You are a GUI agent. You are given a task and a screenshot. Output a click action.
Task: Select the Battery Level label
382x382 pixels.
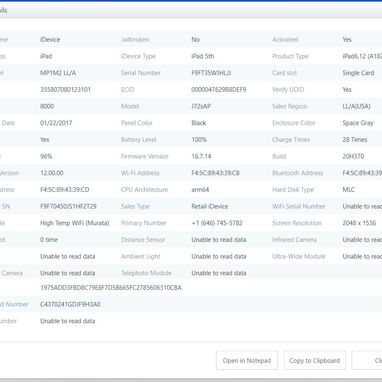click(139, 139)
